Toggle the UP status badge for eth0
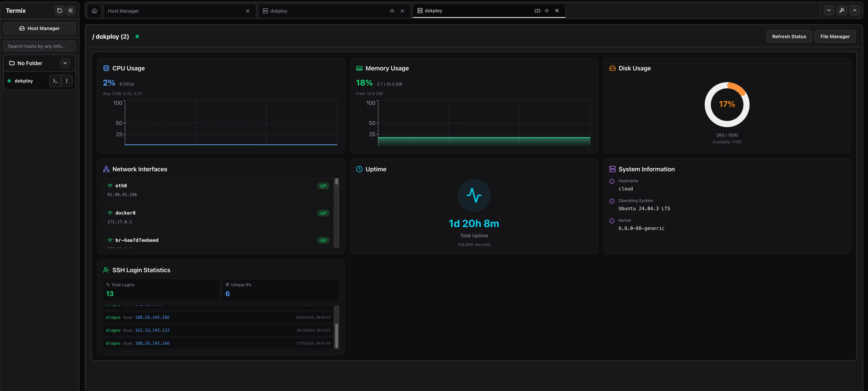This screenshot has height=391, width=868. 322,186
